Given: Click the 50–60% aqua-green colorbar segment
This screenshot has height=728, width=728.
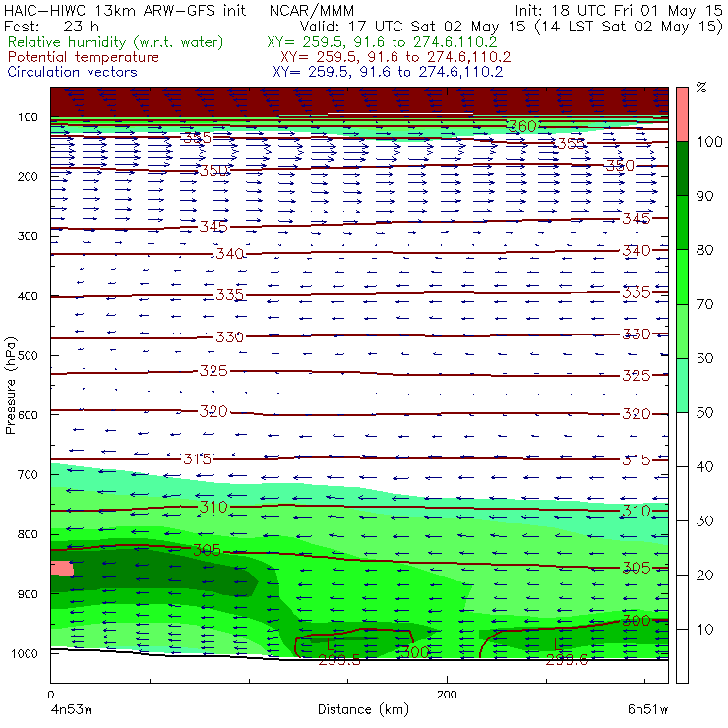Looking at the screenshot, I should 682,386.
